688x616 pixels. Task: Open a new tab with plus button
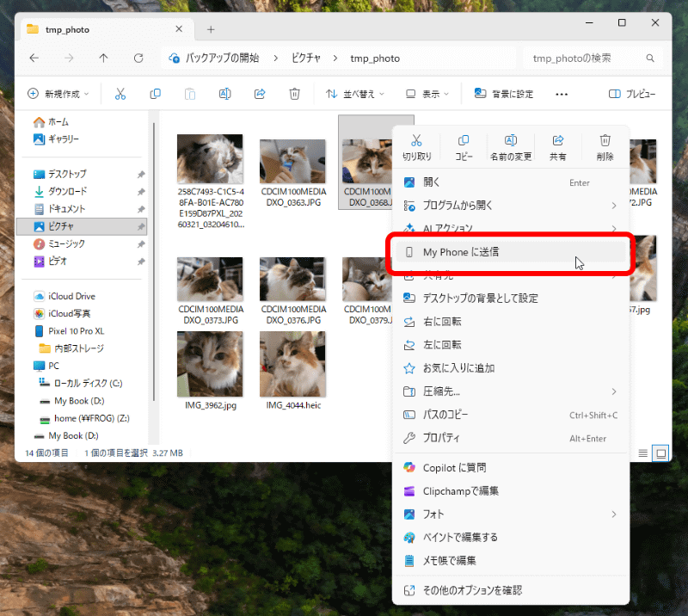(211, 29)
